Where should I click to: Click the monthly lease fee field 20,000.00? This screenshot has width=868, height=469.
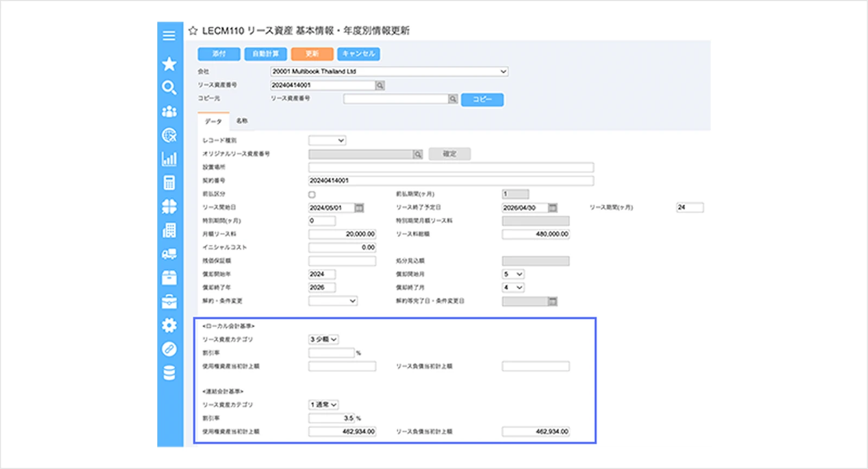point(342,234)
